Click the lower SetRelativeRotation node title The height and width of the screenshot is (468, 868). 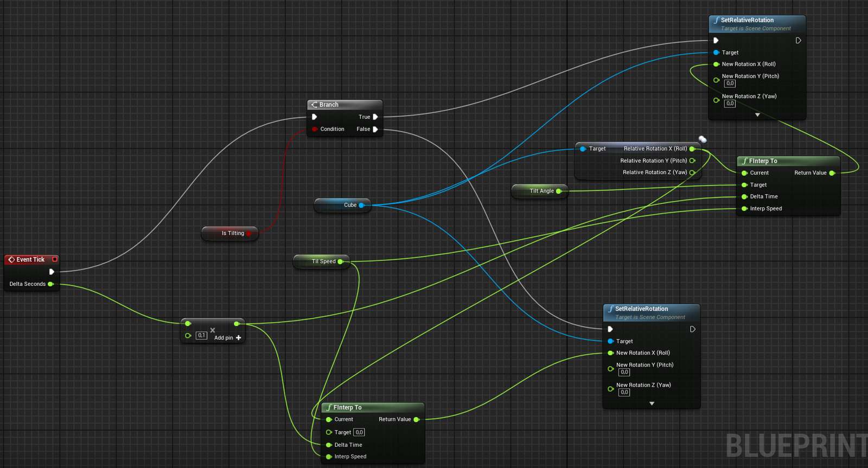click(x=642, y=309)
